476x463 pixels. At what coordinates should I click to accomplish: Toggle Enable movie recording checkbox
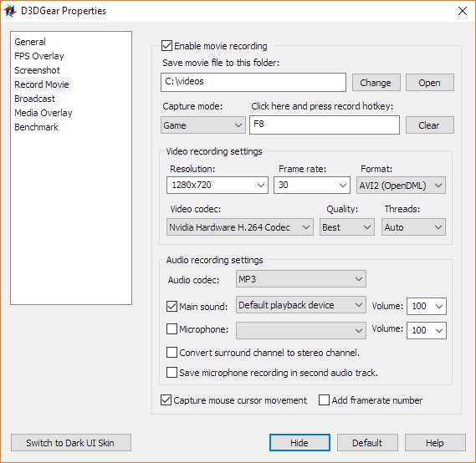(166, 46)
